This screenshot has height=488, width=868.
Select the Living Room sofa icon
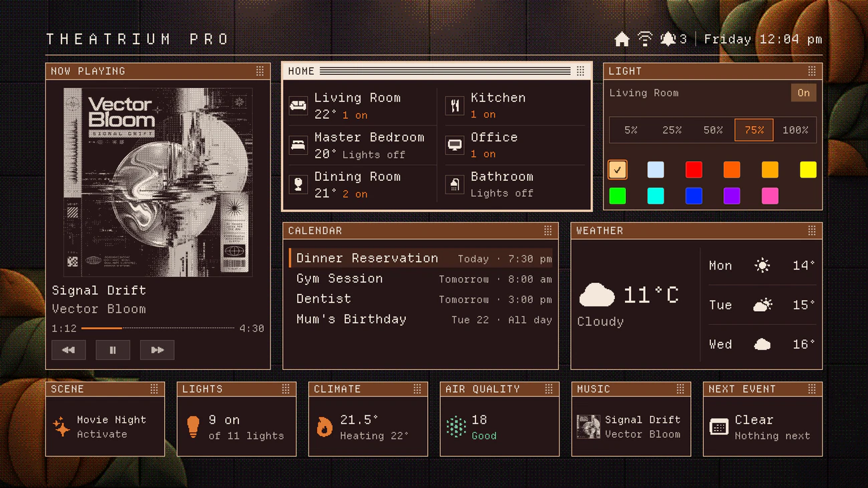[298, 105]
